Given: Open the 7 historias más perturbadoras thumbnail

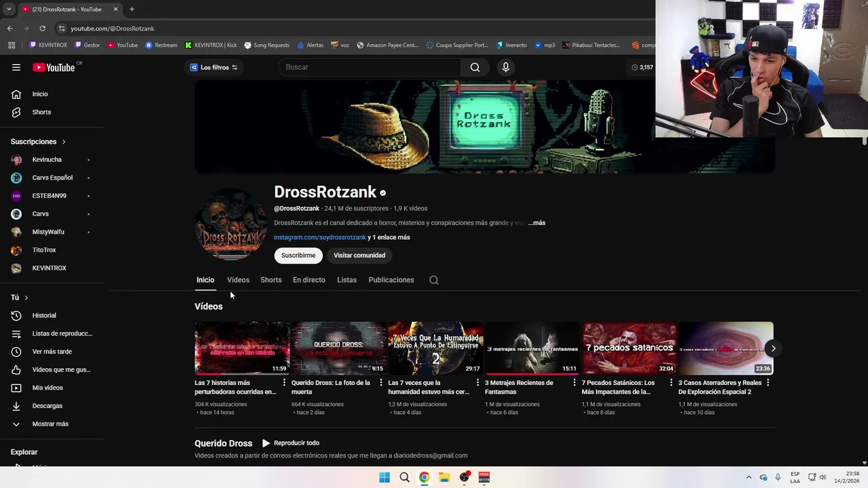Looking at the screenshot, I should click(x=242, y=348).
